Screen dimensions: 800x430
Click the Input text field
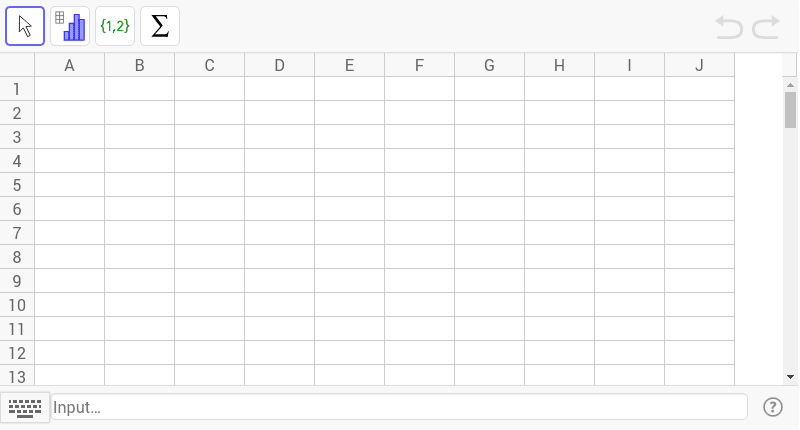pyautogui.click(x=399, y=407)
